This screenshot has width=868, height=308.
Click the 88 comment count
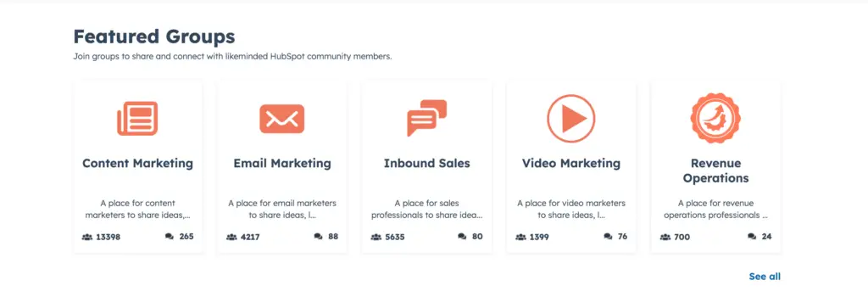click(333, 237)
